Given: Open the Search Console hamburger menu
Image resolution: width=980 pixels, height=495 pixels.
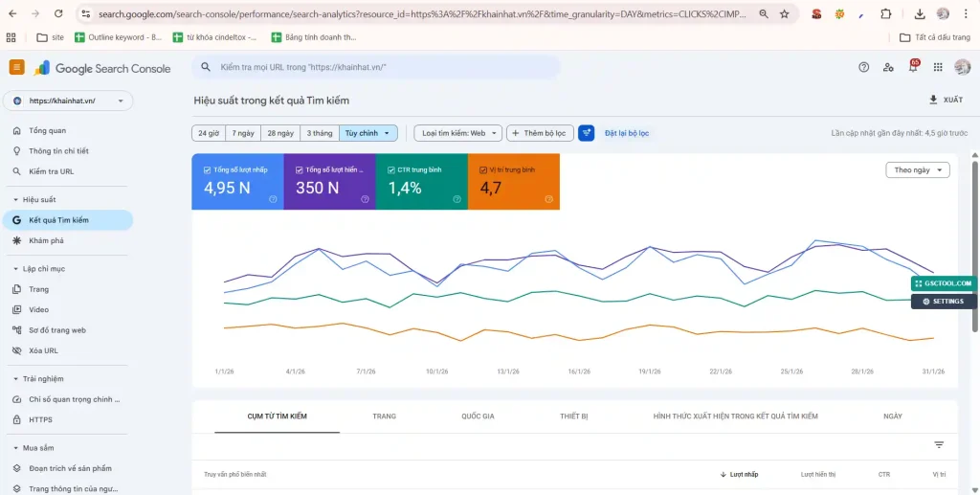Looking at the screenshot, I should 17,67.
